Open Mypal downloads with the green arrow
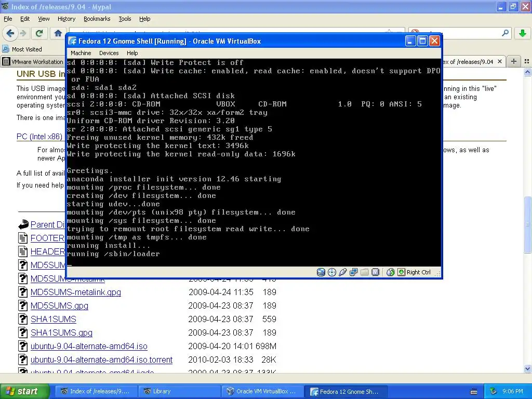Image resolution: width=532 pixels, height=399 pixels. [x=523, y=33]
